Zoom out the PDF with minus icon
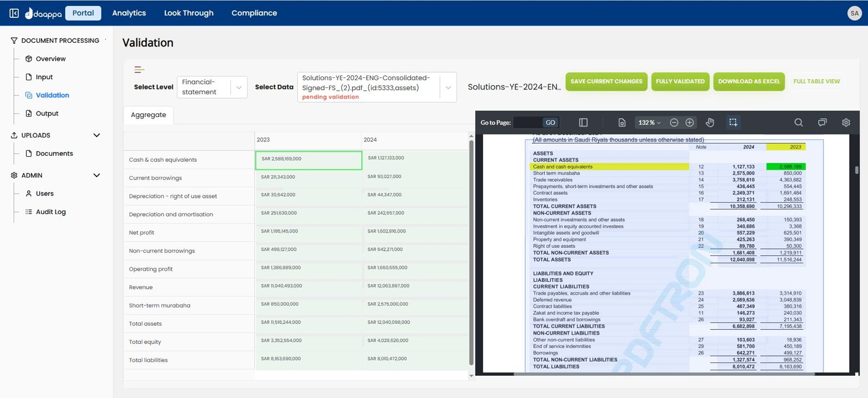This screenshot has width=868, height=398. click(674, 123)
